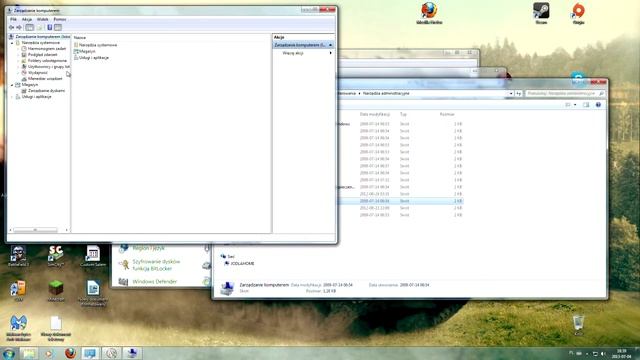Screen dimensions: 640x360
Task: Open the SimCity desktop icon
Action: coord(56,256)
